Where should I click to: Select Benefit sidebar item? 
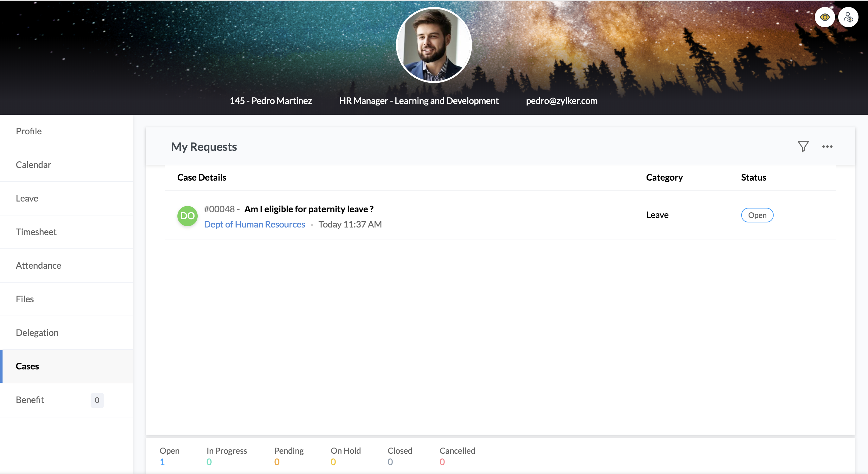pos(30,400)
